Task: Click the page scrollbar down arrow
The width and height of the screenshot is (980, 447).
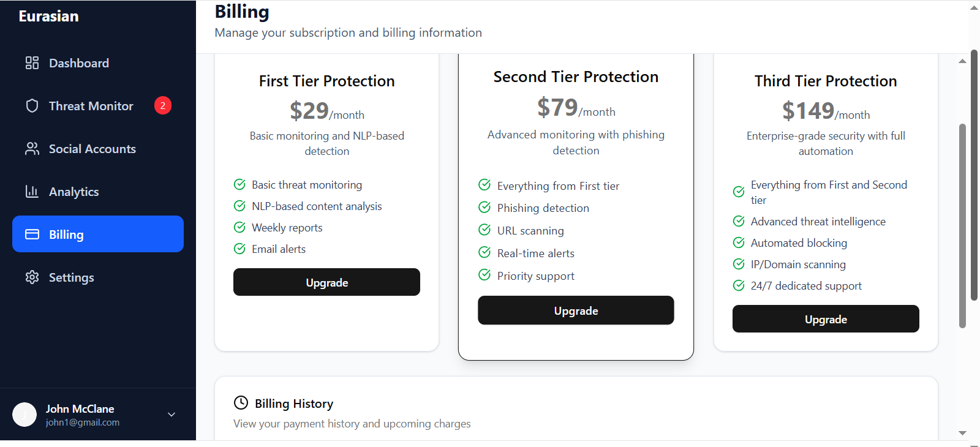Action: 962,433
